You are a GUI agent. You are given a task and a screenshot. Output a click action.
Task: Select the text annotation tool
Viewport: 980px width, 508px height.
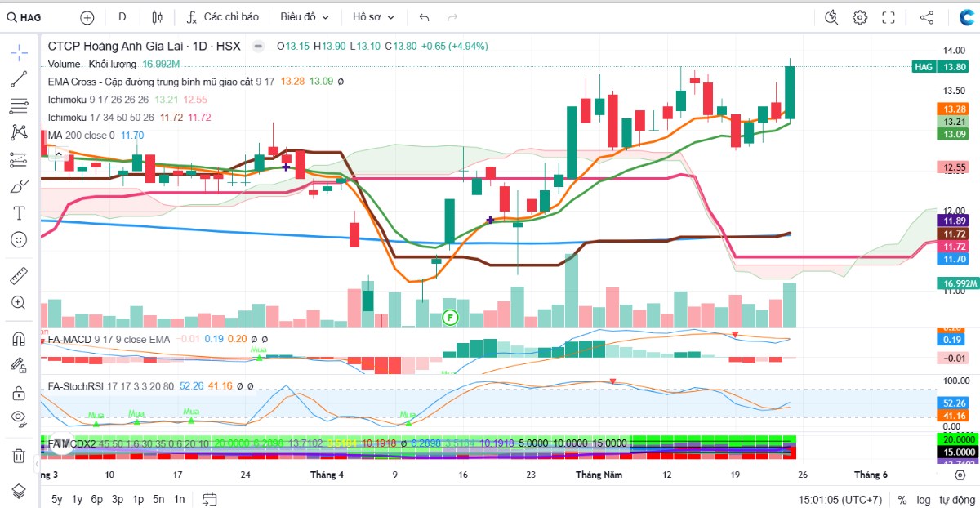click(19, 213)
